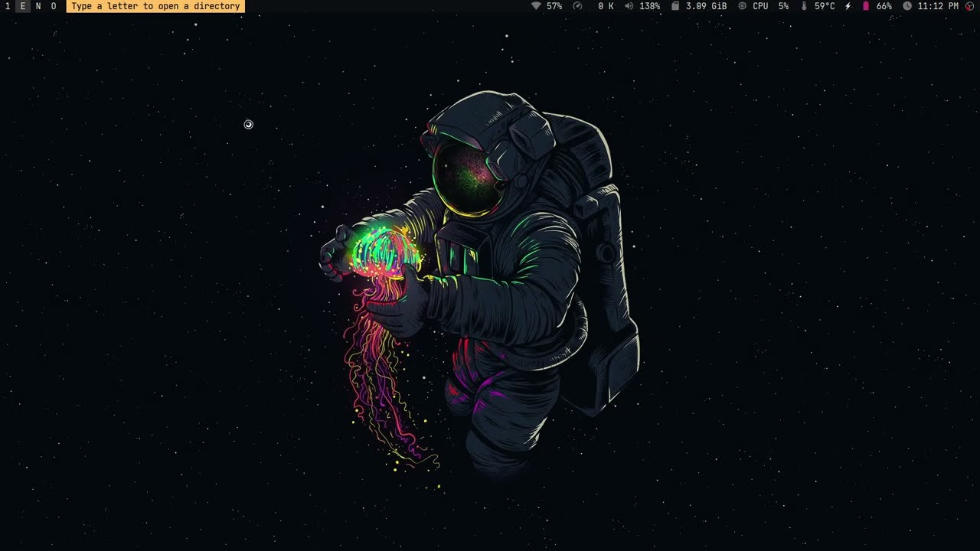This screenshot has height=551, width=980.
Task: Click the 'Type a letter to open a directory' prompt
Action: [155, 6]
